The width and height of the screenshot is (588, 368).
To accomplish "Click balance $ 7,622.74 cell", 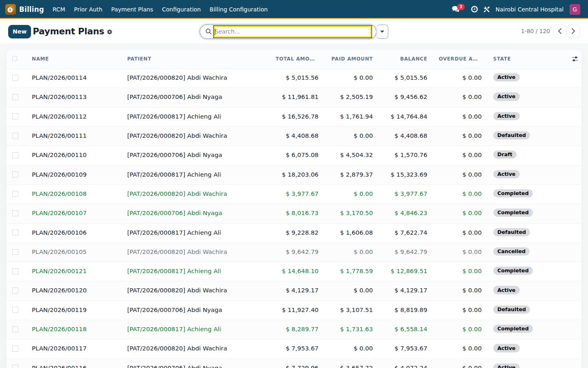I will point(411,233).
